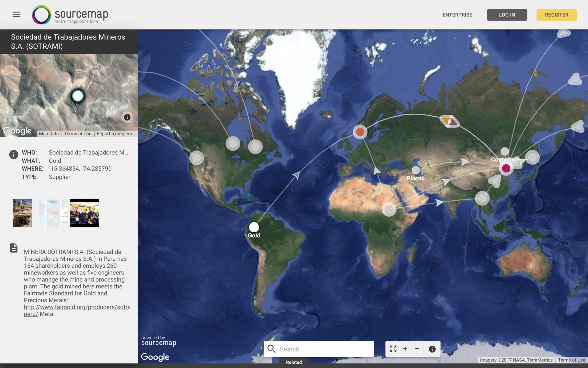Click the Sourcemap logo
Screen dimensions: 588x368
70,15
